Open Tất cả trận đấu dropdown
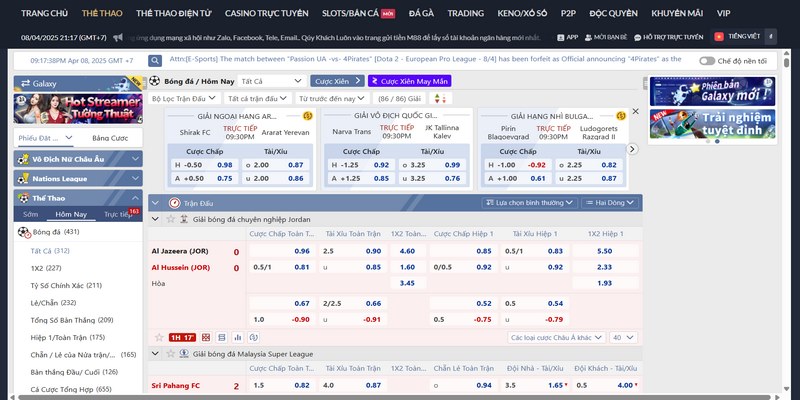The width and height of the screenshot is (800, 400). (x=258, y=98)
